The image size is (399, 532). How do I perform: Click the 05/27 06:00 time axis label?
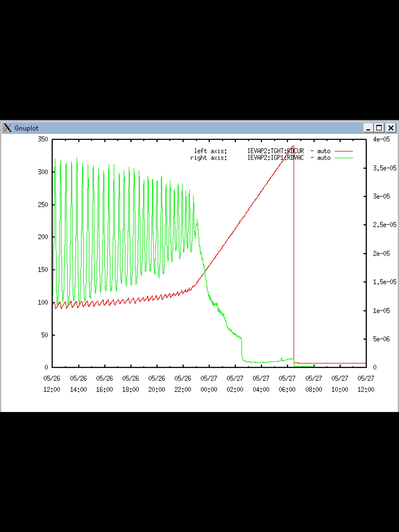click(x=287, y=384)
